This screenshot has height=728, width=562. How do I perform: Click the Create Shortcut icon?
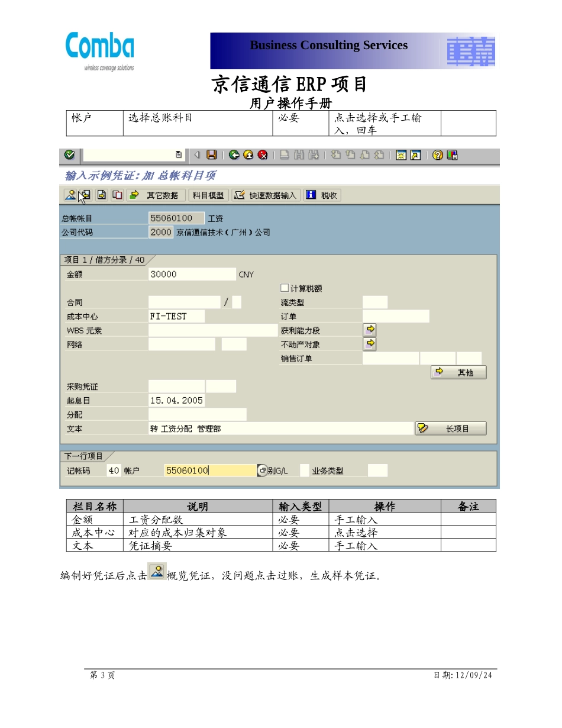click(415, 155)
